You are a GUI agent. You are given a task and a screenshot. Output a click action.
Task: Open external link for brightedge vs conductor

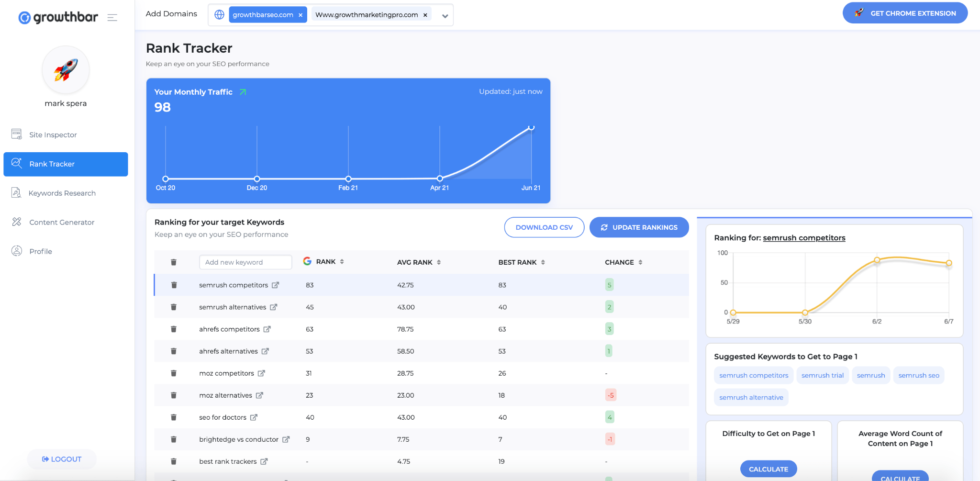(x=286, y=439)
